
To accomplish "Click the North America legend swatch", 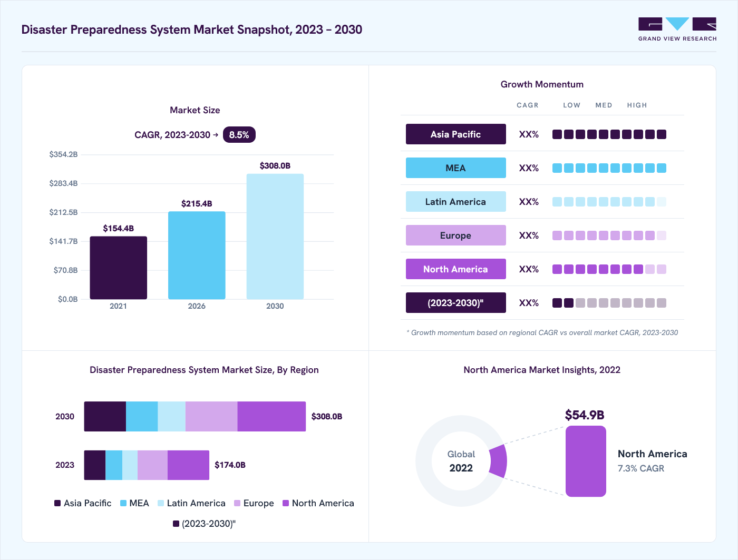I will coord(286,503).
